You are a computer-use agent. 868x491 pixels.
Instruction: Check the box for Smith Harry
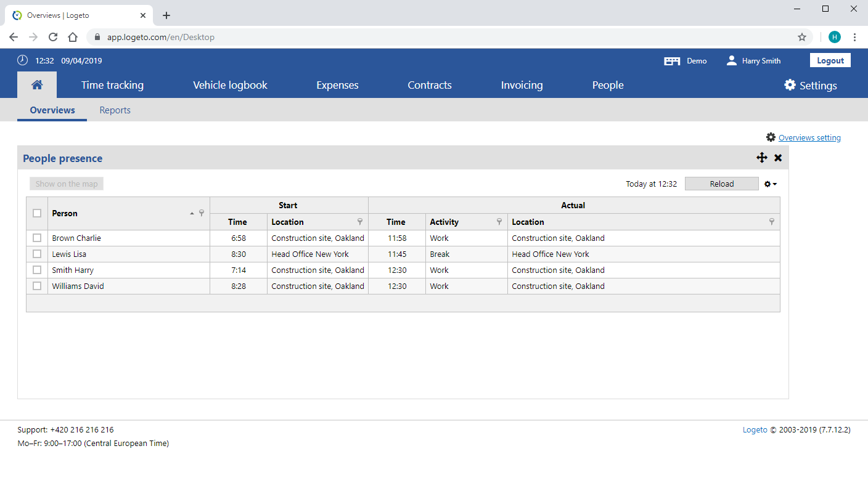pyautogui.click(x=37, y=270)
